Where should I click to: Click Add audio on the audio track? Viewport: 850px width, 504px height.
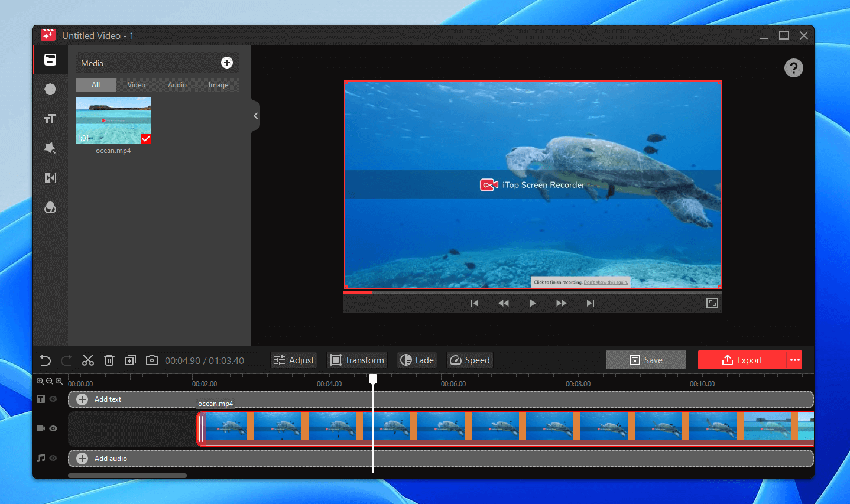(111, 459)
